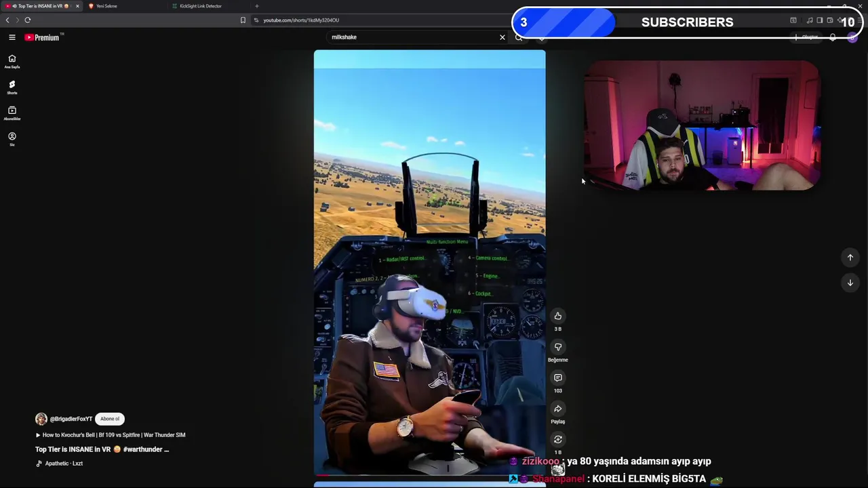Click the browser address bar URL
868x488 pixels.
click(301, 20)
